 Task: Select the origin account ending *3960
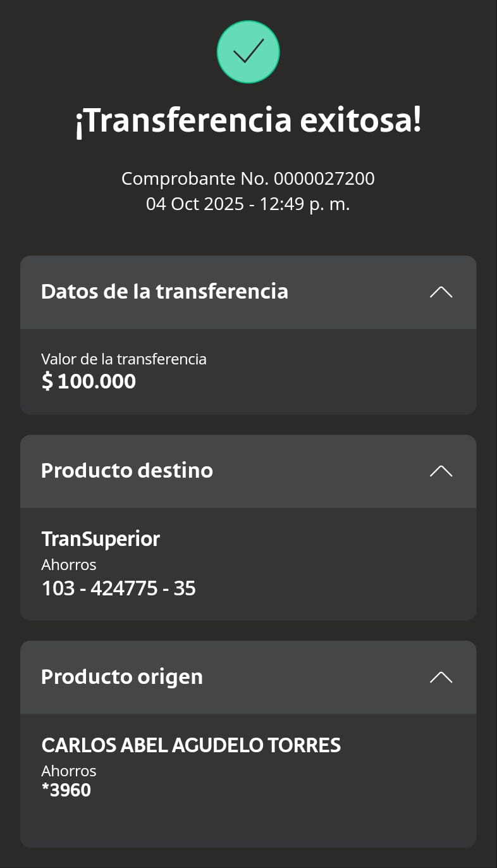coord(66,790)
